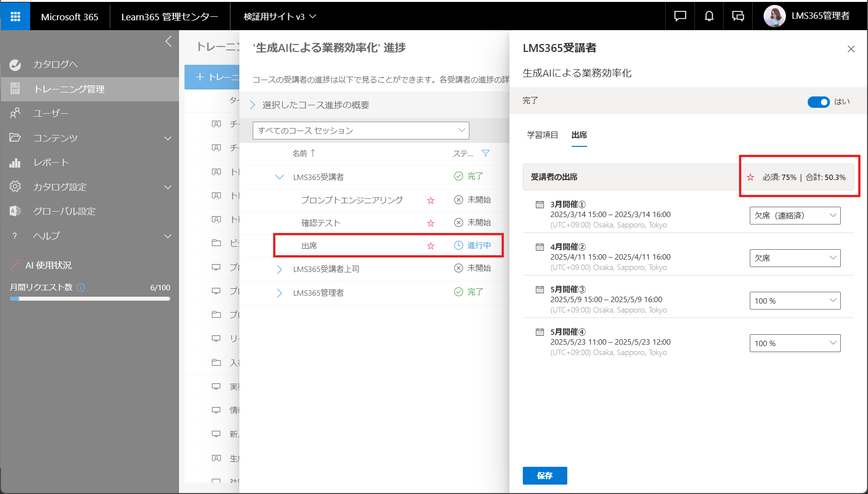Screen dimensions: 868x494
Task: Click the AI 使用状況 wand icon
Action: tap(16, 265)
